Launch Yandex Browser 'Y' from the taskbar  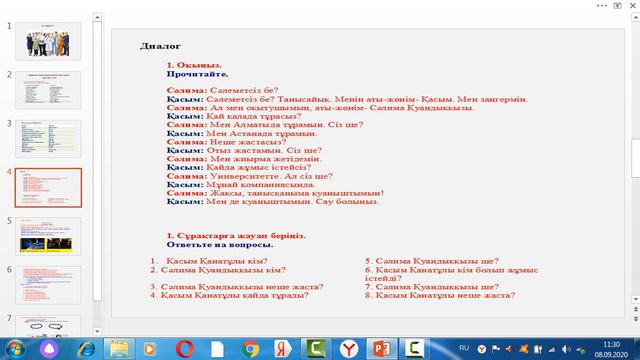tap(349, 349)
